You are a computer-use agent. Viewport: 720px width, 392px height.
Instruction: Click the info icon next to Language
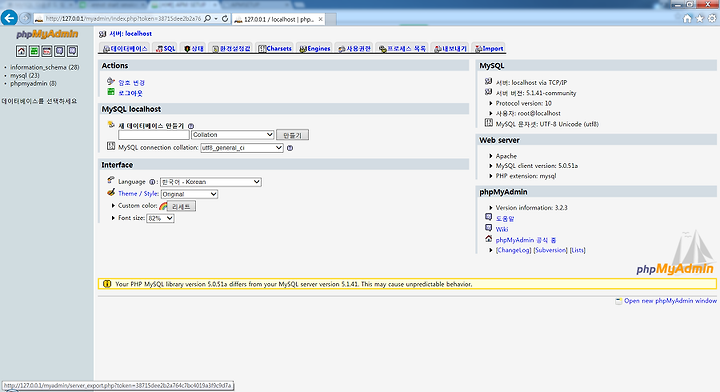click(x=152, y=182)
